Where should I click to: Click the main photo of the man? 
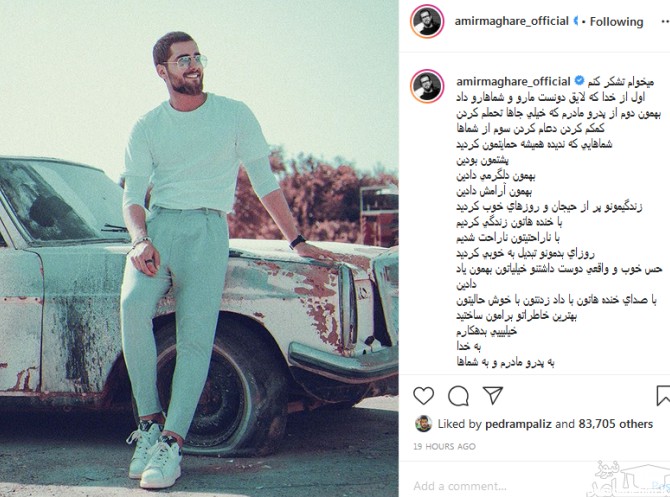click(x=199, y=248)
